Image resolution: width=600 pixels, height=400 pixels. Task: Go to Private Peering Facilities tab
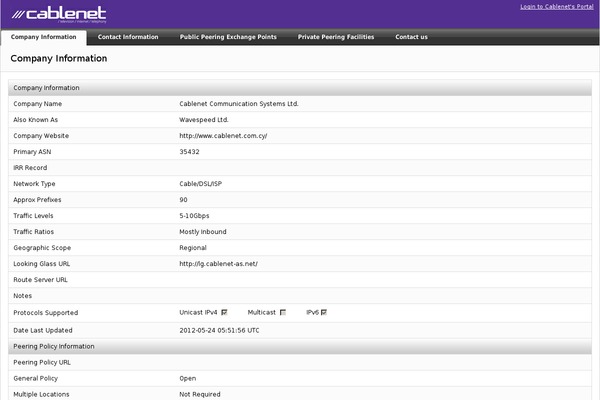(336, 37)
